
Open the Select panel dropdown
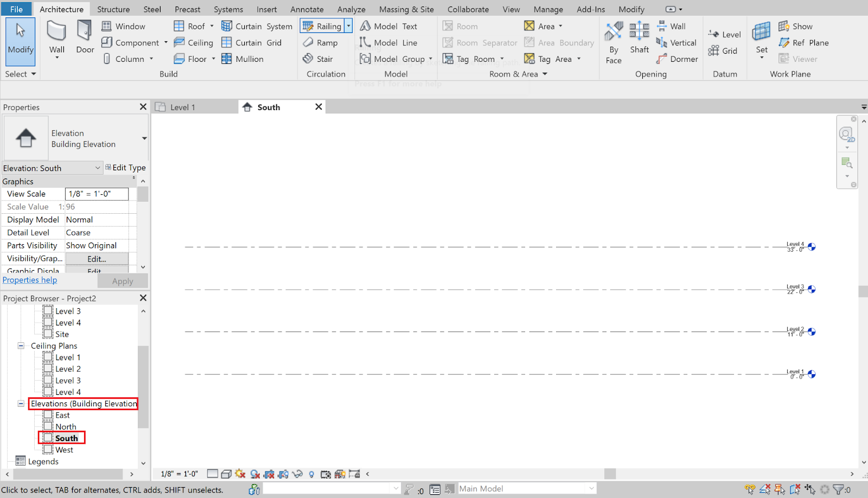tap(21, 74)
